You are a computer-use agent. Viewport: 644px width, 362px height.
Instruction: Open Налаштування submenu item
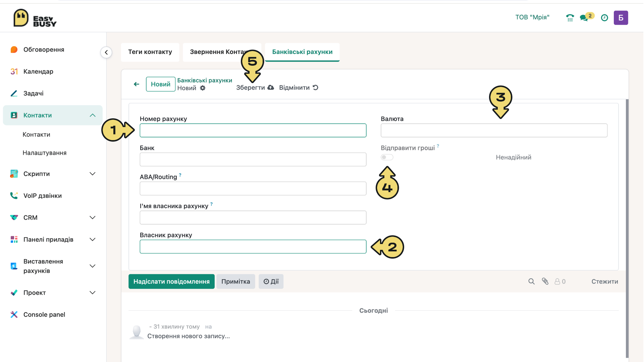point(44,153)
